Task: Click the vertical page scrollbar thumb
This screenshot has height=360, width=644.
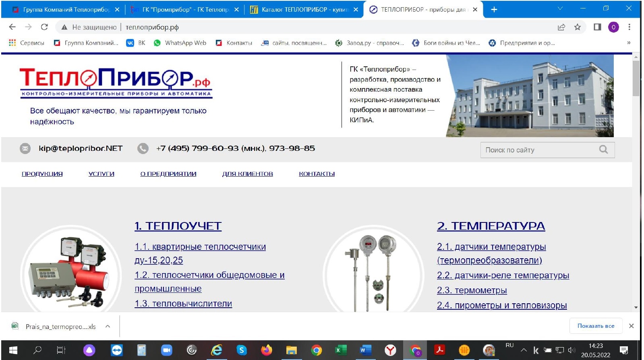Action: click(636, 78)
